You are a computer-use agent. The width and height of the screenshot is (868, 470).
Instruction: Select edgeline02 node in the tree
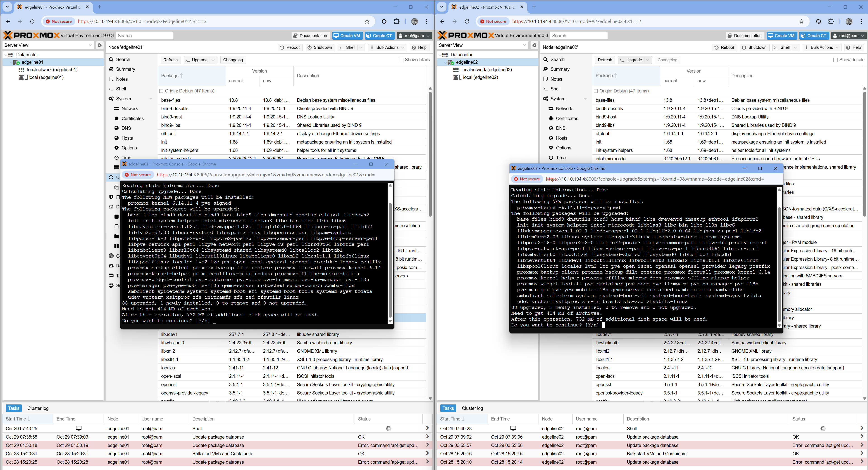[x=467, y=62]
